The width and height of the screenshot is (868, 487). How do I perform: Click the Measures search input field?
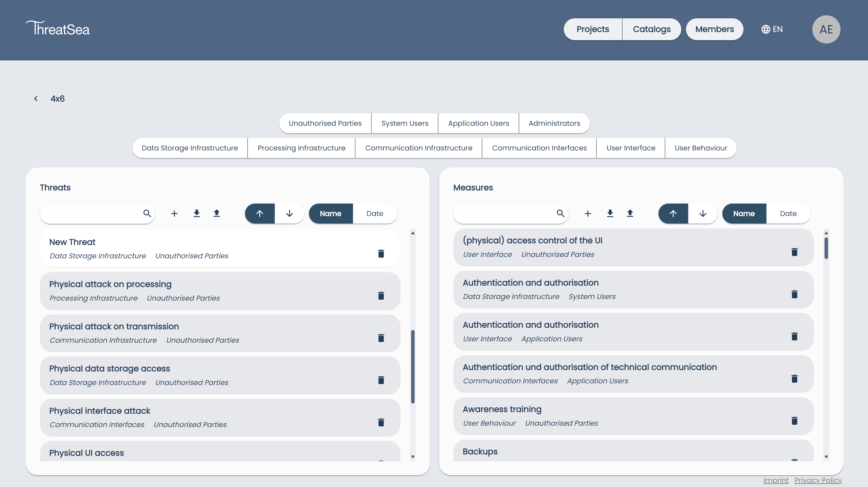(x=504, y=213)
